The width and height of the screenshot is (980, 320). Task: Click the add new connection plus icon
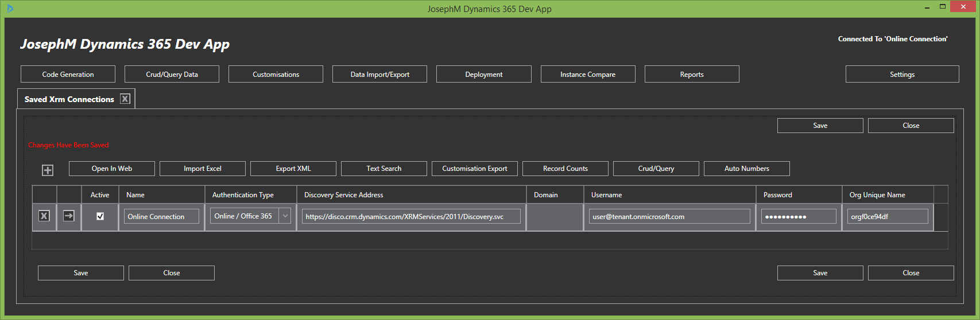[48, 170]
